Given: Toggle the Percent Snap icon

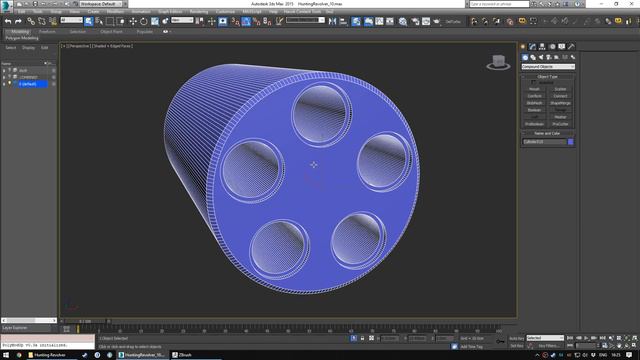Looking at the screenshot, I should (x=257, y=21).
